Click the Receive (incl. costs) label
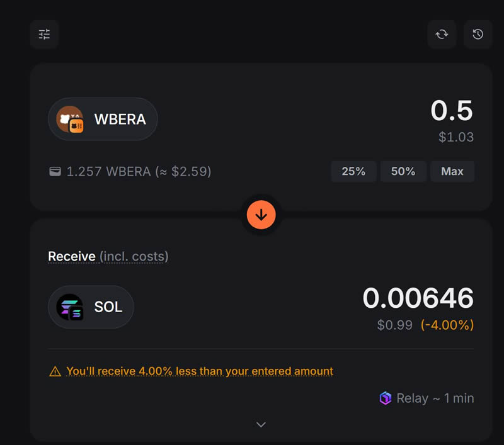 coord(108,256)
